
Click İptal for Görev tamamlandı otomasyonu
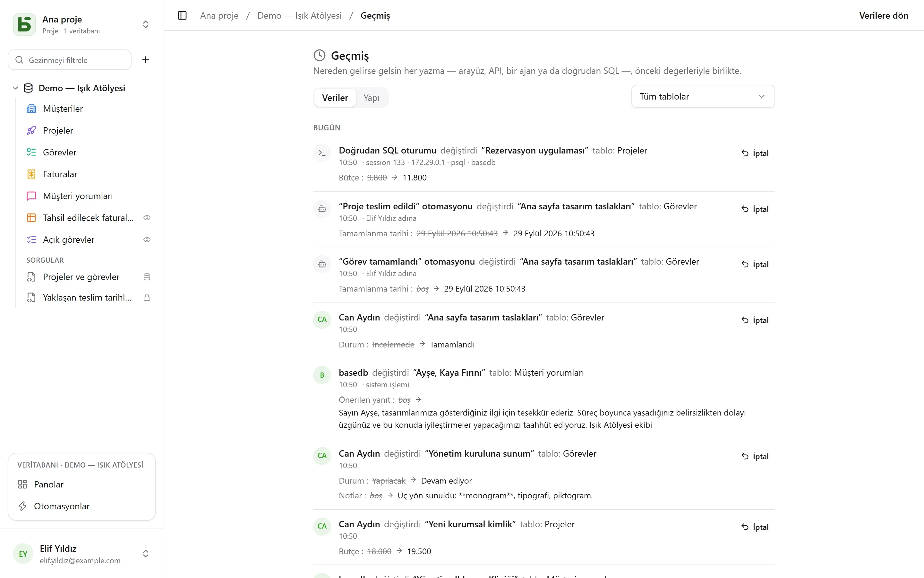point(755,264)
